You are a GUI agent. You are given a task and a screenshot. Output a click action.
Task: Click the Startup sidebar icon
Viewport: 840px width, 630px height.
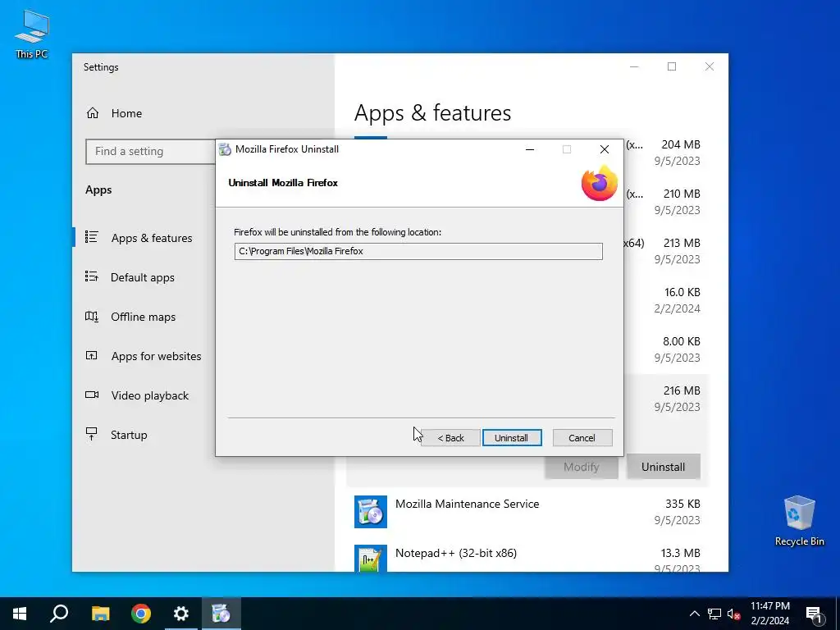pos(92,434)
